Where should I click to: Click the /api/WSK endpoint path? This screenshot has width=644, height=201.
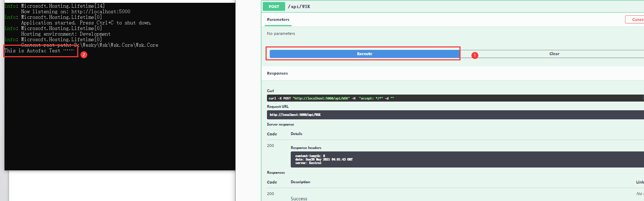point(299,7)
